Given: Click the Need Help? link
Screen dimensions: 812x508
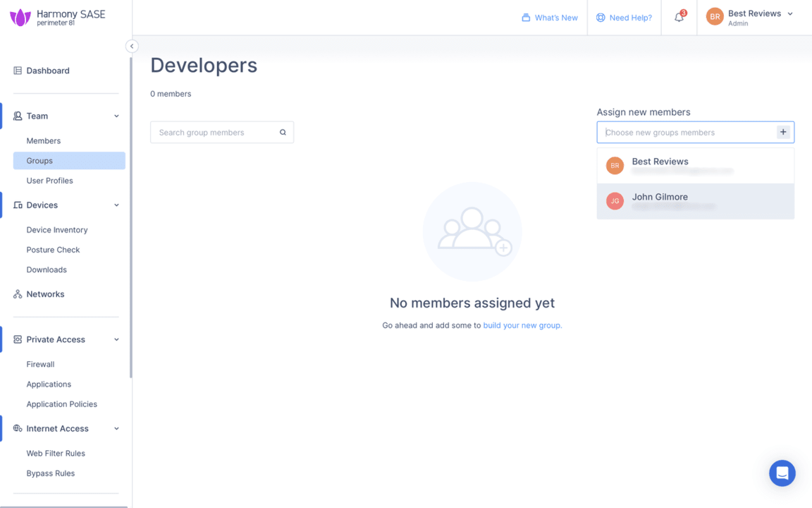Looking at the screenshot, I should 624,18.
